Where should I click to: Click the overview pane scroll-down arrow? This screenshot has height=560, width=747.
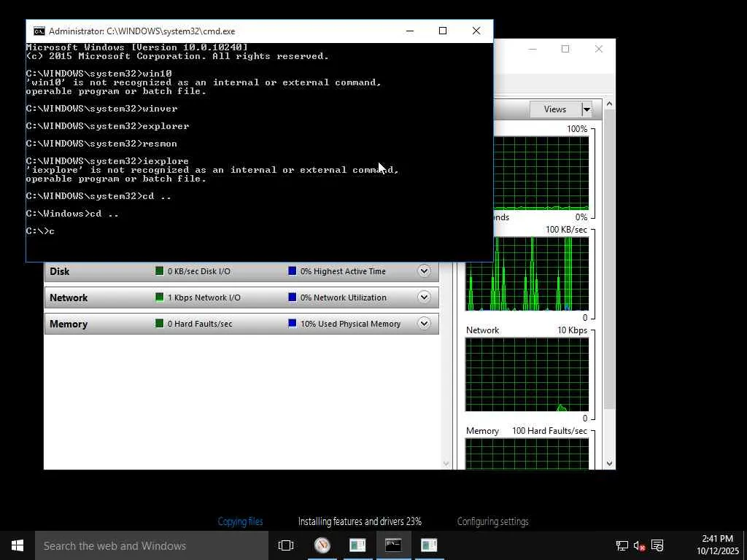(x=446, y=463)
